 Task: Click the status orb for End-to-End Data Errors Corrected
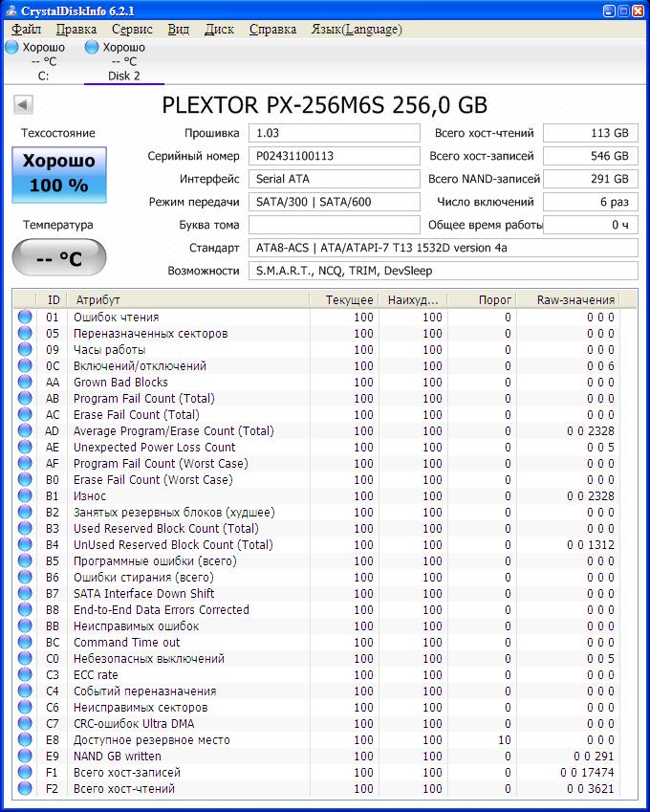(25, 609)
